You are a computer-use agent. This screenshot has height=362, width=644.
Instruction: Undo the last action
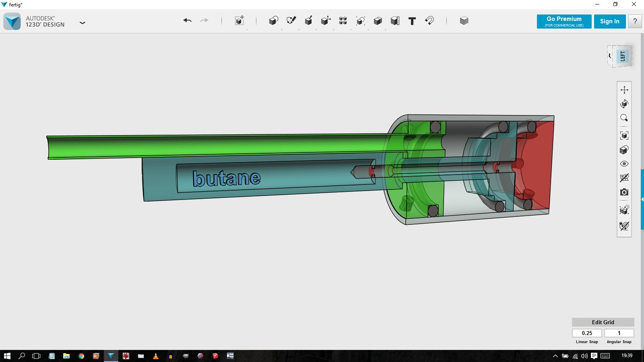[187, 21]
